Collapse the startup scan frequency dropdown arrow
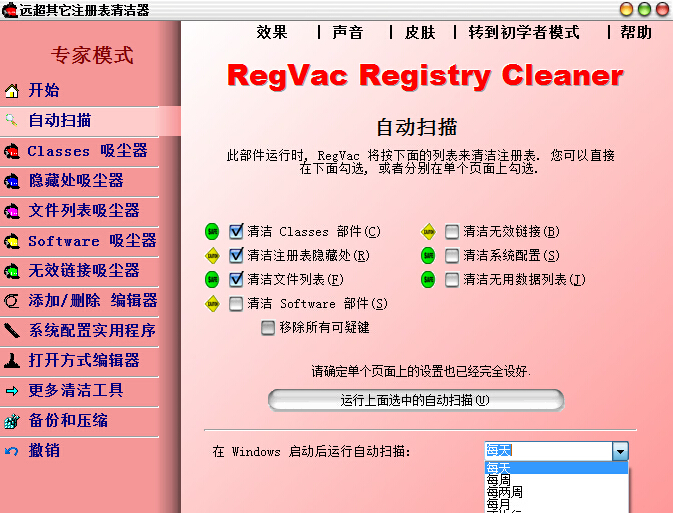This screenshot has height=513, width=673. tap(620, 451)
